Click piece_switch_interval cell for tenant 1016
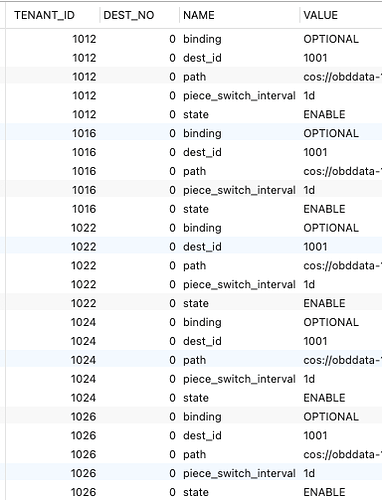This screenshot has width=382, height=500. click(x=239, y=190)
